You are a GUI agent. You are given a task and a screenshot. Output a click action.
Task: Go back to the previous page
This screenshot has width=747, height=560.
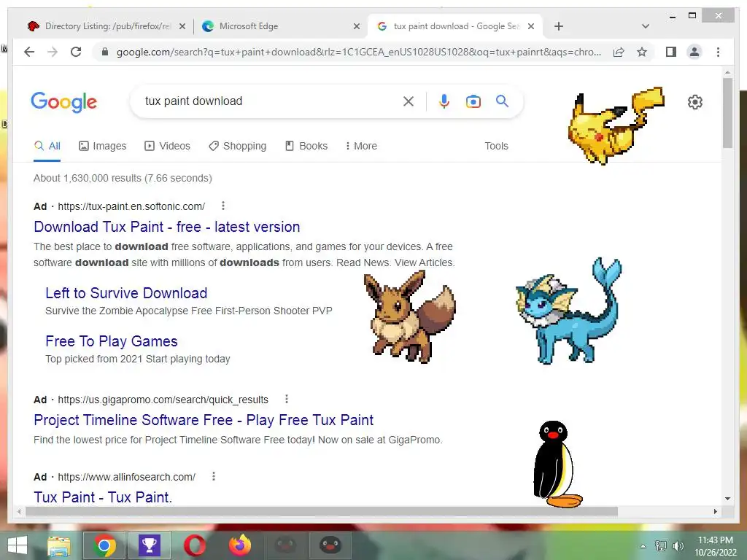(29, 52)
